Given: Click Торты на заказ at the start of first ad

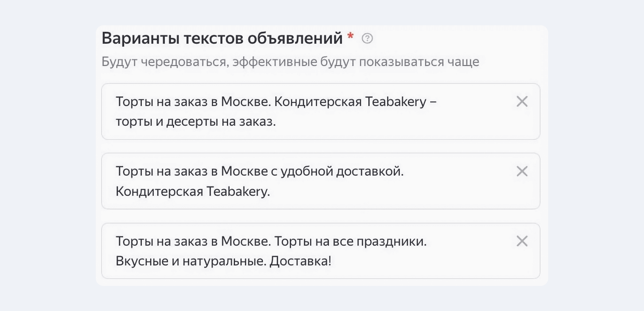Looking at the screenshot, I should pos(162,101).
